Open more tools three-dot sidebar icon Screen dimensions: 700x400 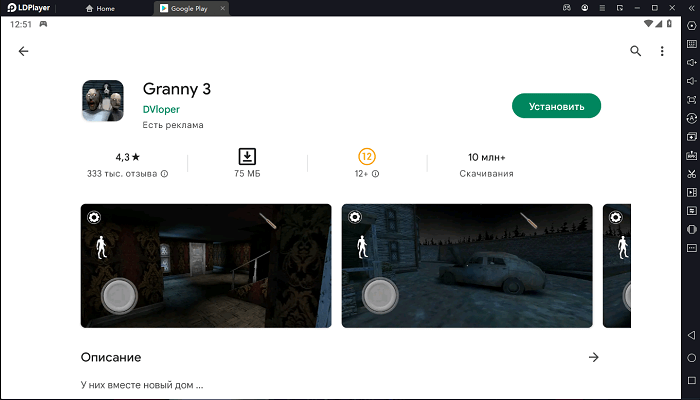coord(692,248)
